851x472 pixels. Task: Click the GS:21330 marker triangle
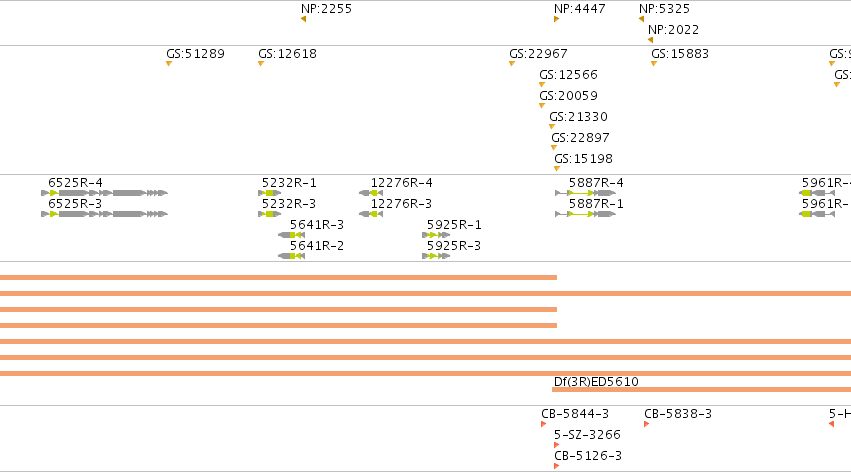tap(552, 126)
